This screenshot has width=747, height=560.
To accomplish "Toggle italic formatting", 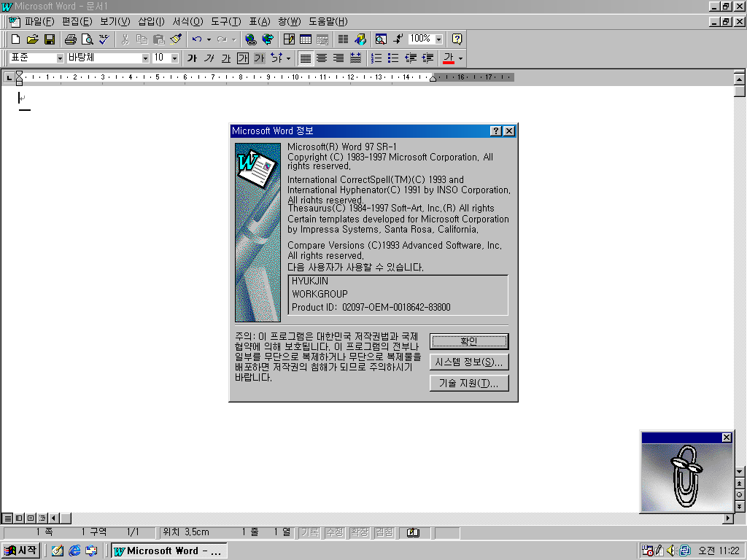I will pos(209,58).
